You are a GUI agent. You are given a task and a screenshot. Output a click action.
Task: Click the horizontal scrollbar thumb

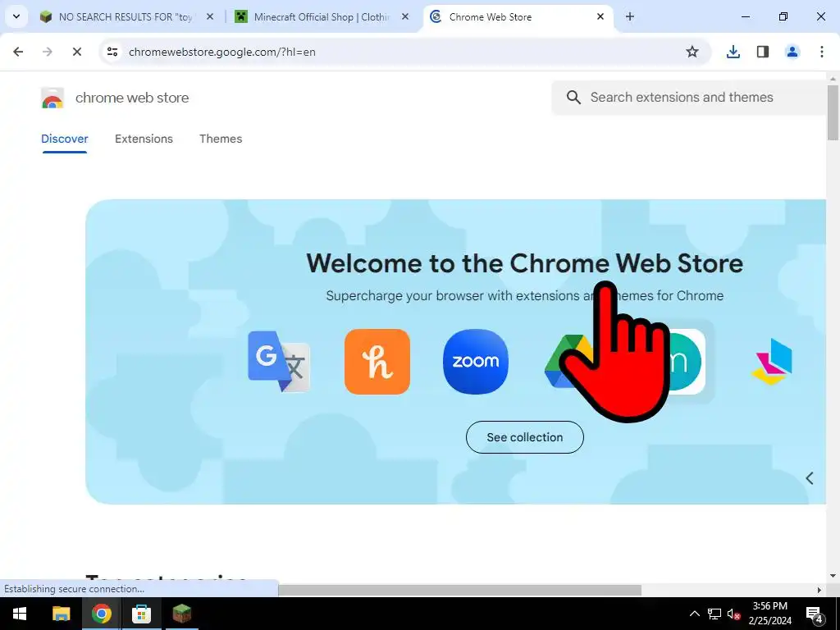459,590
